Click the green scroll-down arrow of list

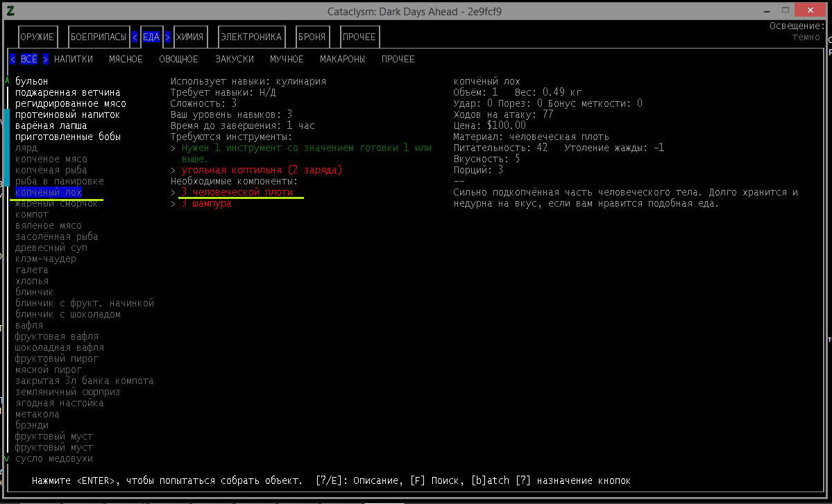(7, 459)
